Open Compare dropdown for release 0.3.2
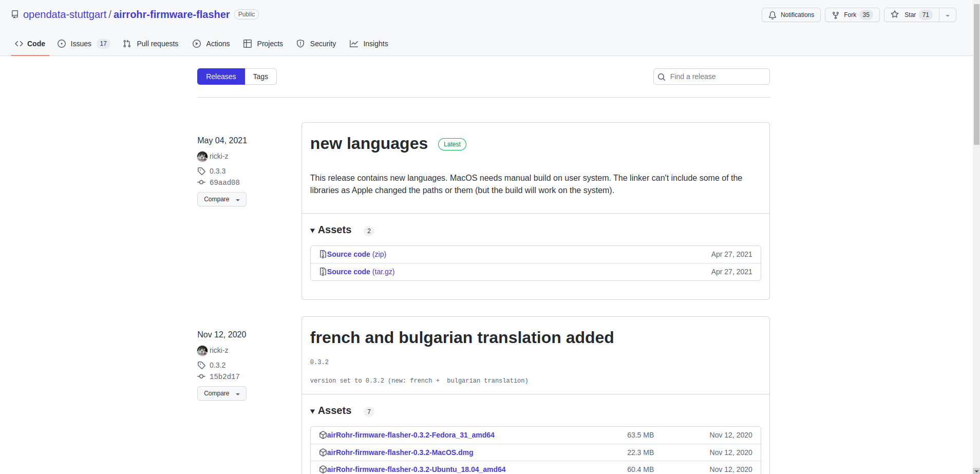The width and height of the screenshot is (980, 474). tap(222, 393)
